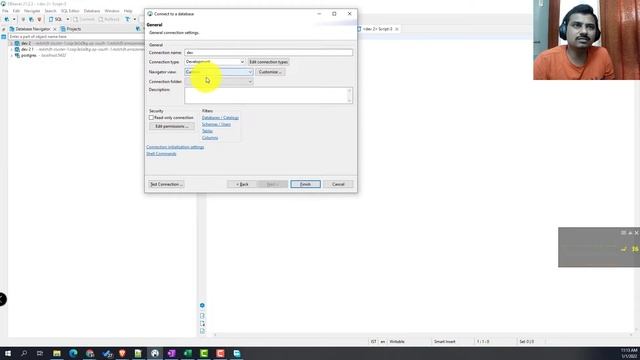The image size is (640, 360).
Task: Toggle the Read-only connection checkbox
Action: point(151,118)
